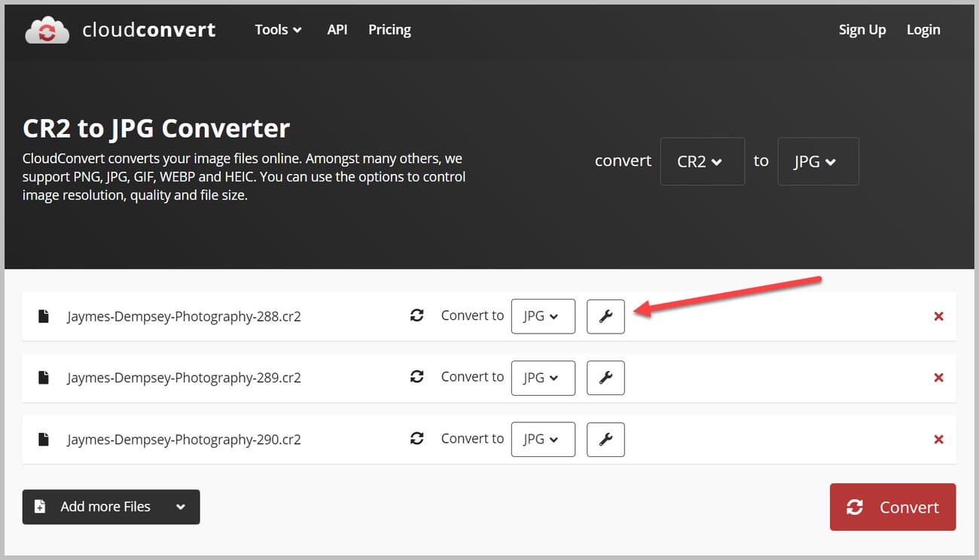Click refresh arrows icon beside Photography-289.cr2
Viewport: 979px width, 560px height.
point(416,377)
